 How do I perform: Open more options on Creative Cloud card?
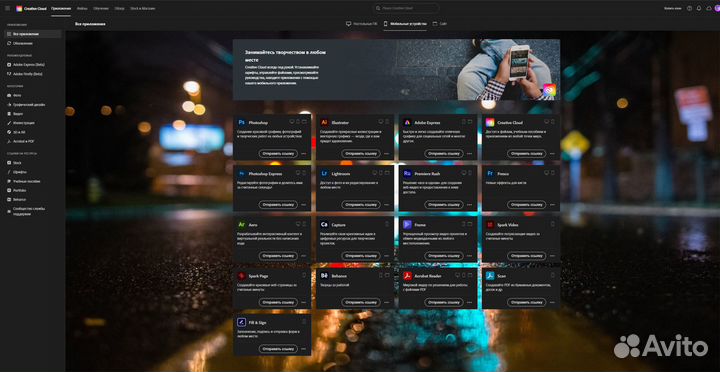tap(552, 154)
